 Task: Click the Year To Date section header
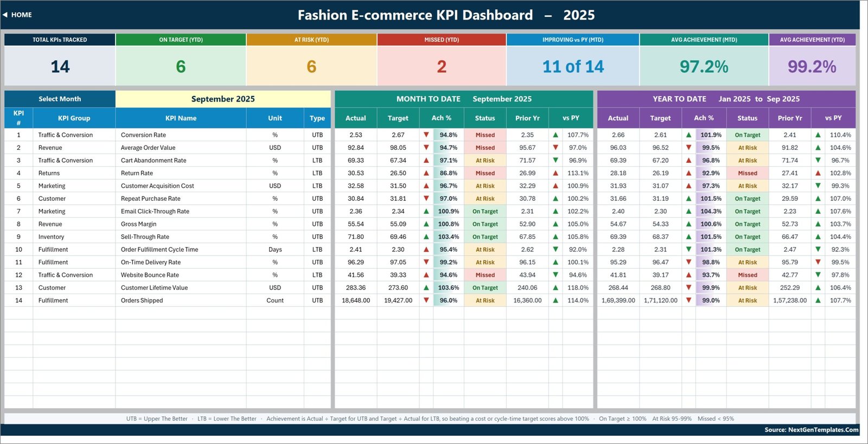tap(726, 99)
